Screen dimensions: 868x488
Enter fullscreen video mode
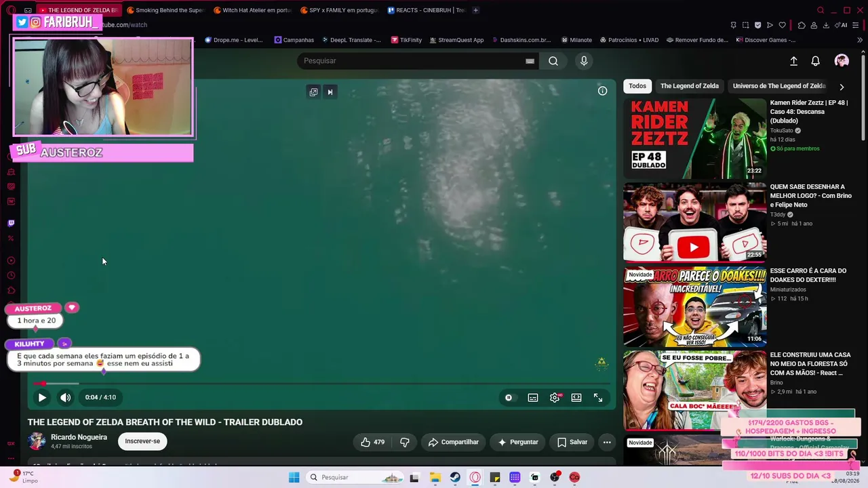(598, 398)
